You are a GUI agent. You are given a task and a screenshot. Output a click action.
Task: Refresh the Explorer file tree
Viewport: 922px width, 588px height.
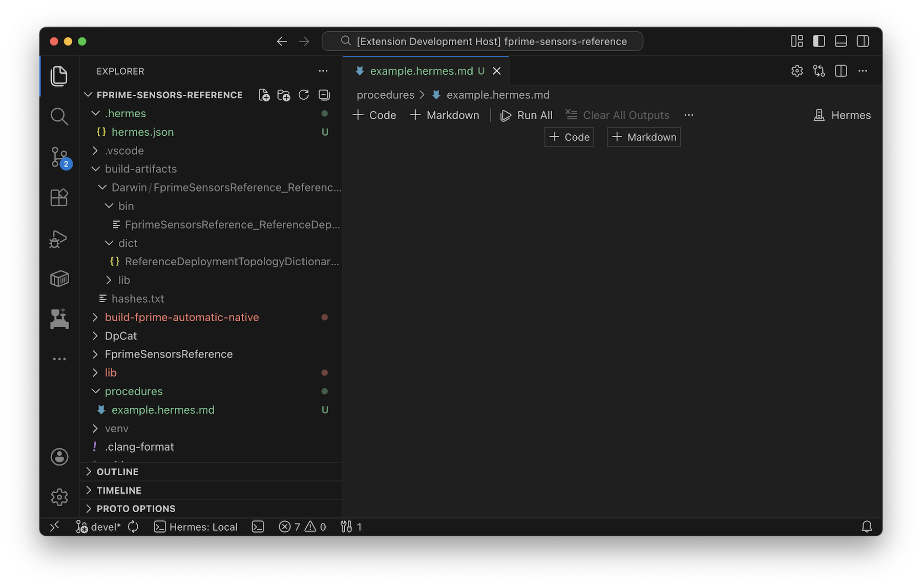[304, 95]
